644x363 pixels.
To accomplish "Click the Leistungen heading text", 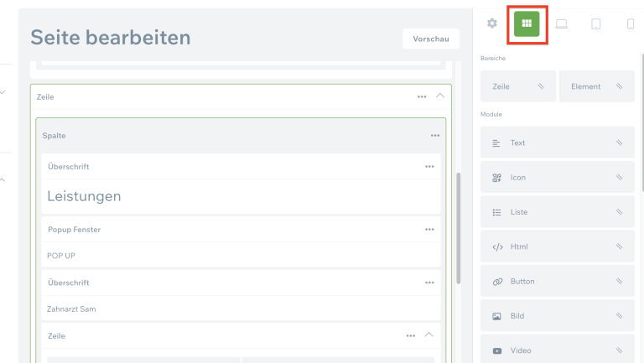I will 84,196.
